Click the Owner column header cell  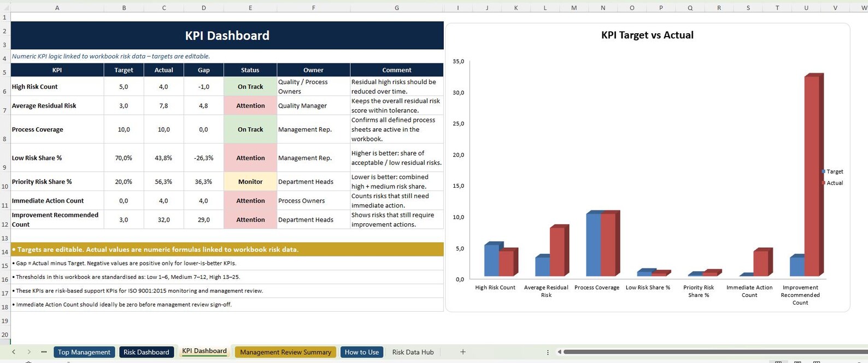[x=314, y=70]
